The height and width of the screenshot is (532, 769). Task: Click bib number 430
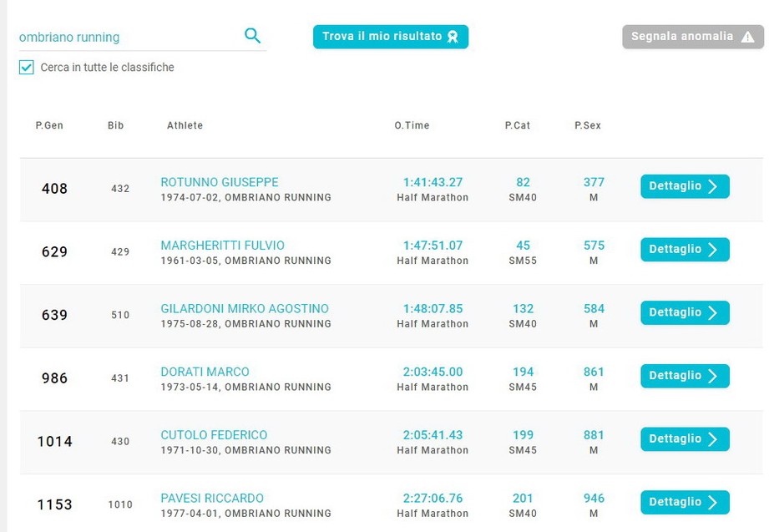(x=120, y=442)
